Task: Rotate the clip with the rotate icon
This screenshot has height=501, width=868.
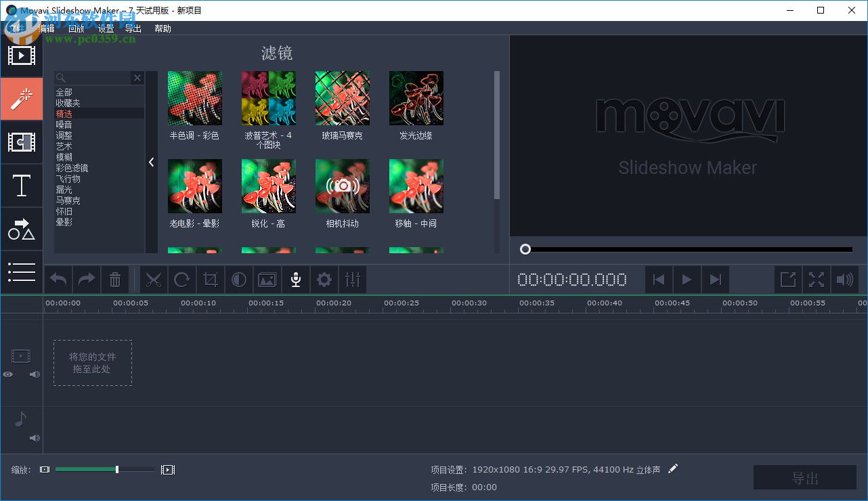Action: [182, 279]
